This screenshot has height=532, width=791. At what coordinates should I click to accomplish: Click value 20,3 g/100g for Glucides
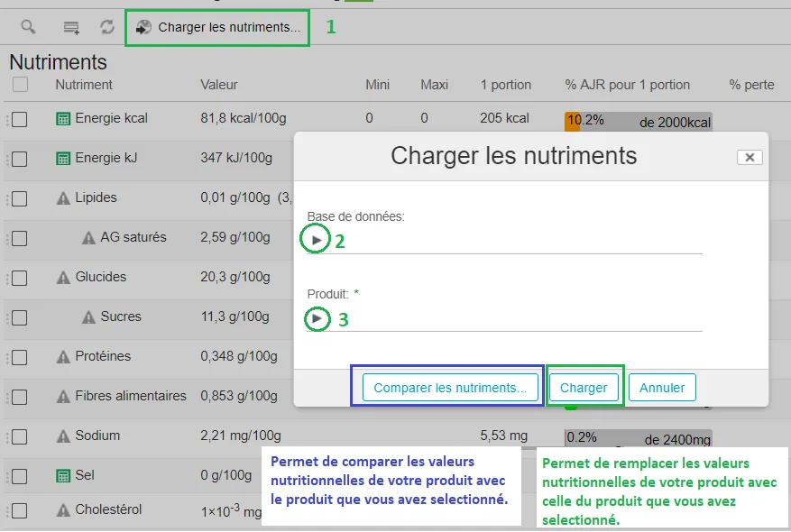point(235,277)
